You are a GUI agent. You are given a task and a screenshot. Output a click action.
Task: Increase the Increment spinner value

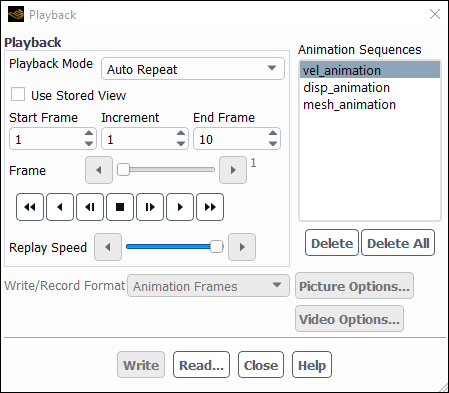[x=181, y=133]
